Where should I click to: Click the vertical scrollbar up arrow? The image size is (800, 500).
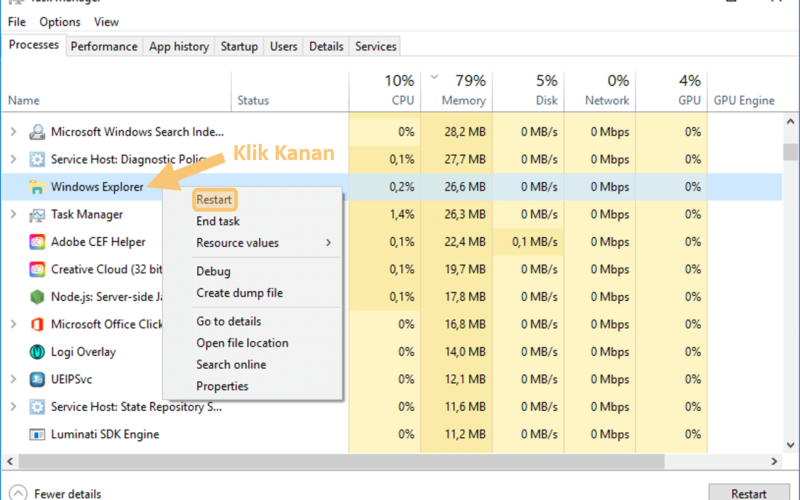pos(790,121)
